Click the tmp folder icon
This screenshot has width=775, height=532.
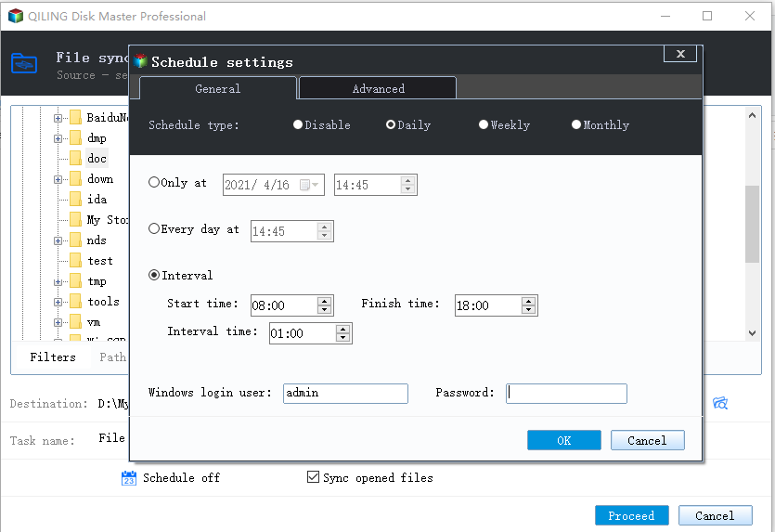pos(75,281)
